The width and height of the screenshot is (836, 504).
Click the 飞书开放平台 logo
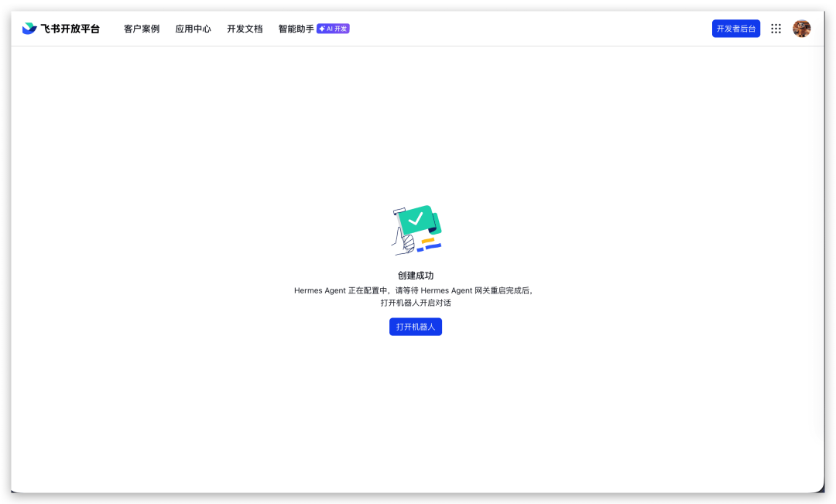coord(61,29)
